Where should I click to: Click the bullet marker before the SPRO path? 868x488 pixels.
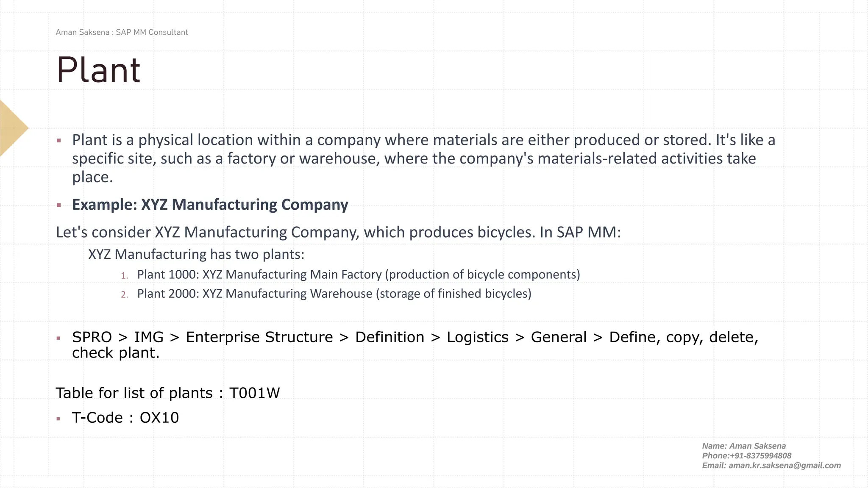tap(59, 338)
